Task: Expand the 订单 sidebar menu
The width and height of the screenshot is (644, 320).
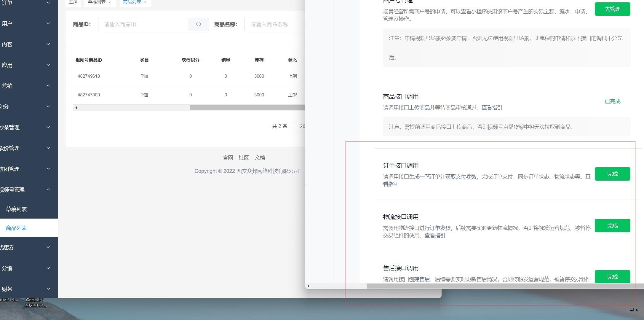Action: click(48, 3)
